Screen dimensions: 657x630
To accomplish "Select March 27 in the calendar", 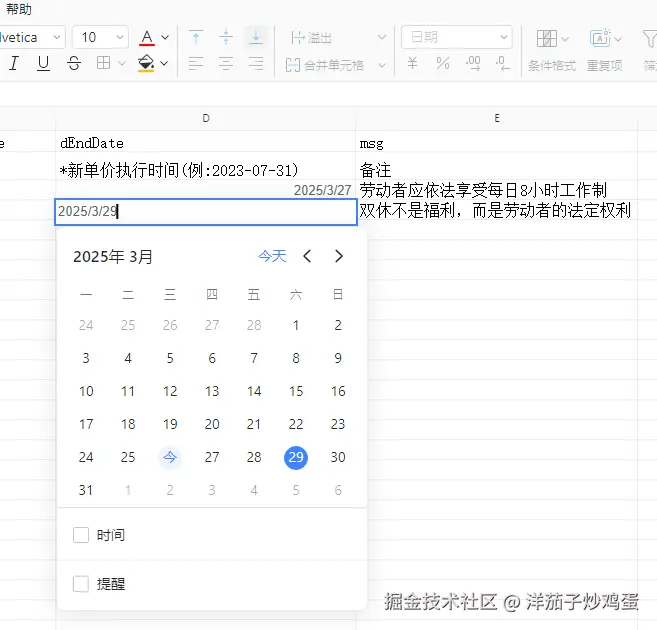I will coord(212,457).
